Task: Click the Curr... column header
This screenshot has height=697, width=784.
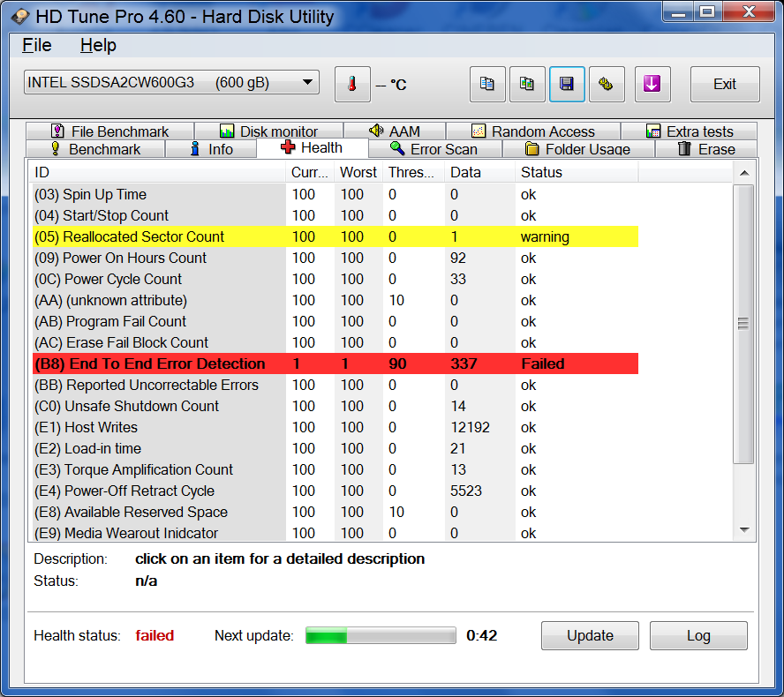Action: click(x=310, y=172)
